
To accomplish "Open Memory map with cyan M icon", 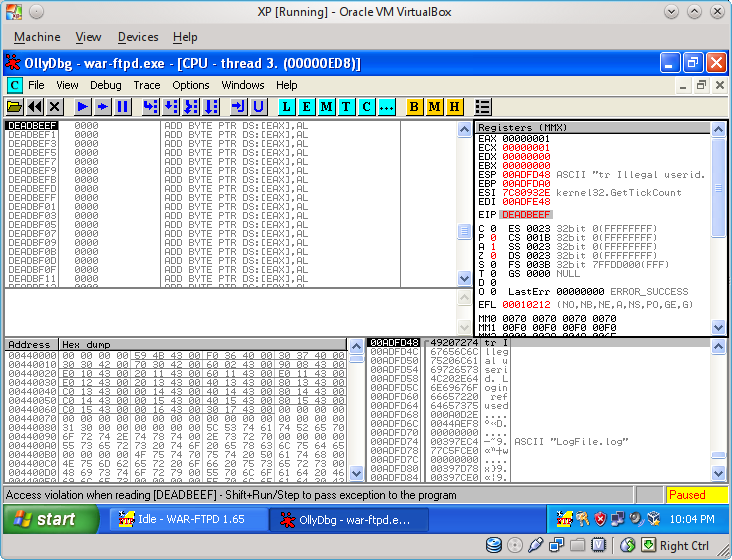I will pos(326,107).
